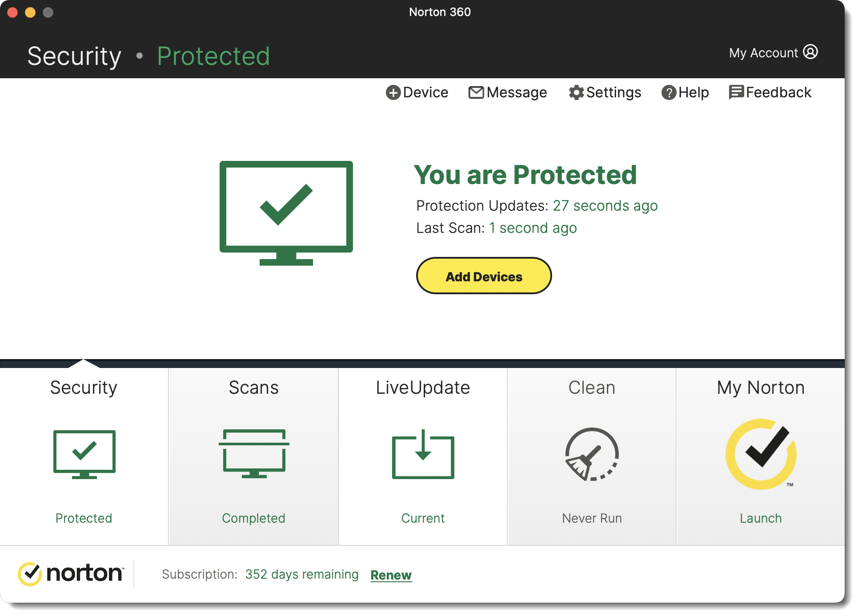Click the Clean broom icon

[x=592, y=454]
